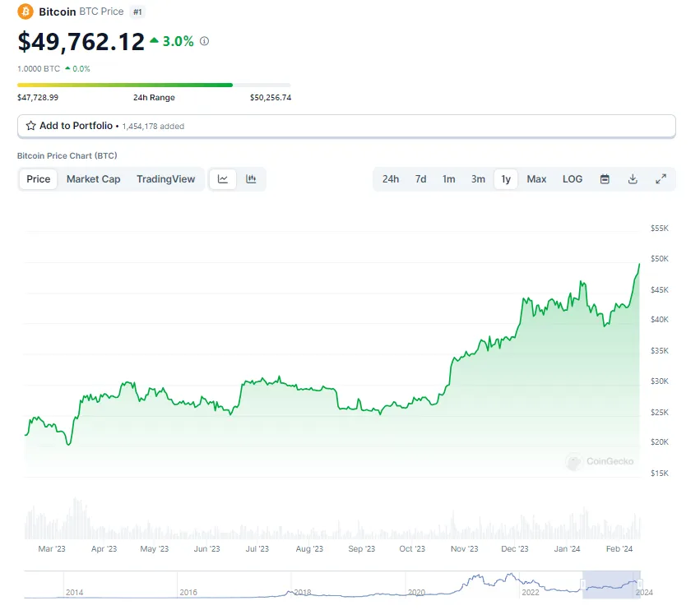The height and width of the screenshot is (610, 700).
Task: Set chart range to 24h
Action: coord(391,179)
